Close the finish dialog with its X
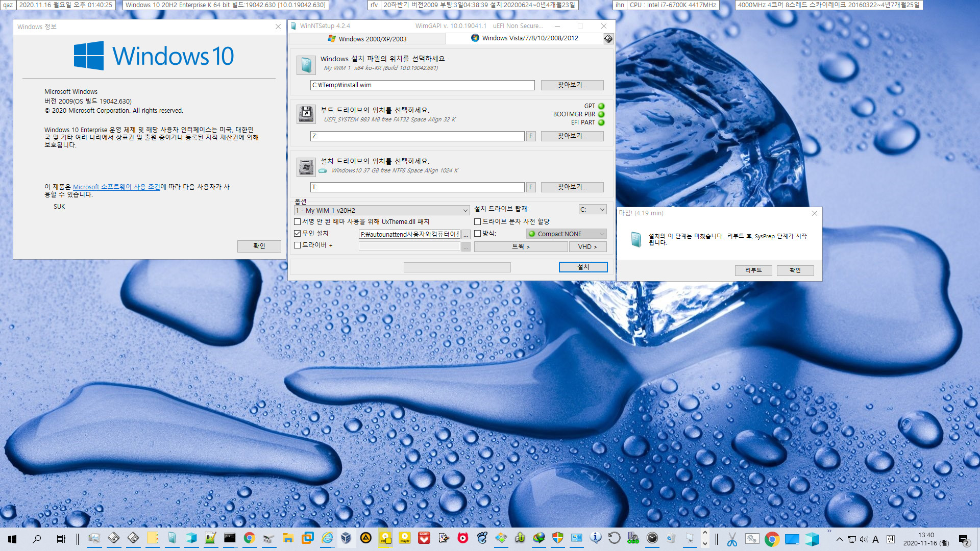This screenshot has height=551, width=980. tap(814, 213)
